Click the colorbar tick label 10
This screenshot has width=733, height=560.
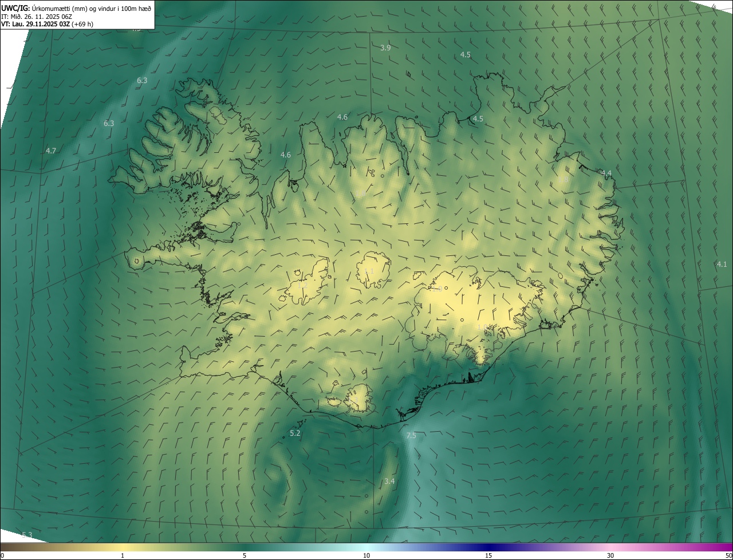(x=366, y=555)
